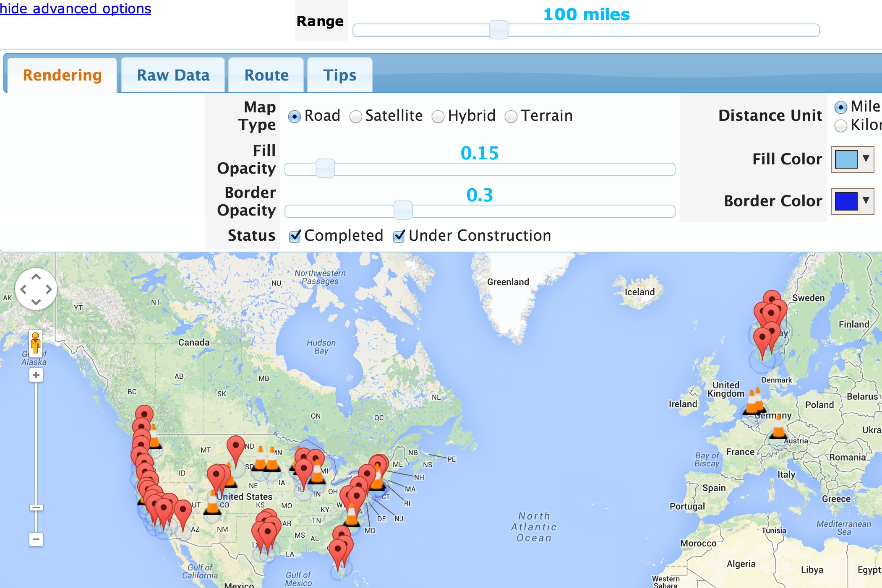Image resolution: width=882 pixels, height=588 pixels.
Task: Uncheck the Completed status checkbox
Action: (x=295, y=236)
